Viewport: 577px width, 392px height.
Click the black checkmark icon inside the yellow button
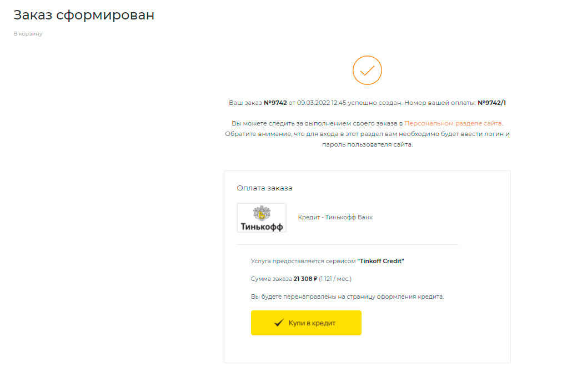(279, 323)
